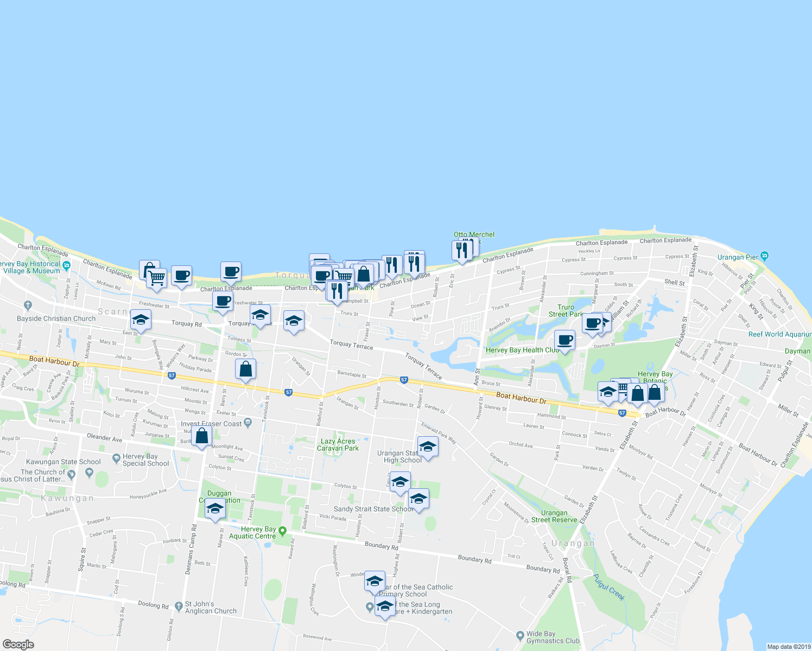Viewport: 812px width, 651px height.
Task: Select the shopping cart marker near McKean Rd
Action: [x=156, y=279]
